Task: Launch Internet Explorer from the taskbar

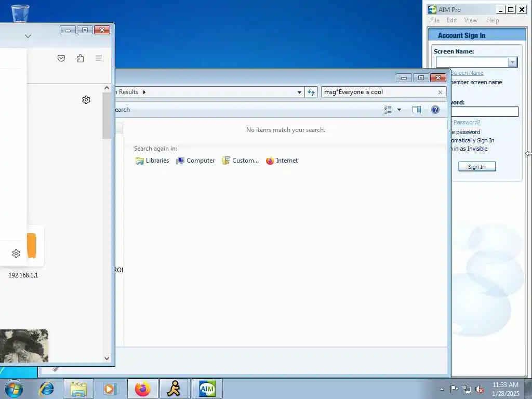Action: 46,389
